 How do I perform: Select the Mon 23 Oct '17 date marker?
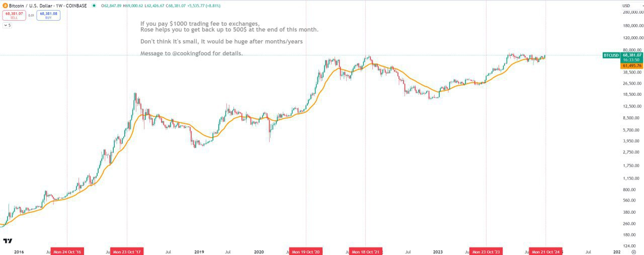(127, 251)
